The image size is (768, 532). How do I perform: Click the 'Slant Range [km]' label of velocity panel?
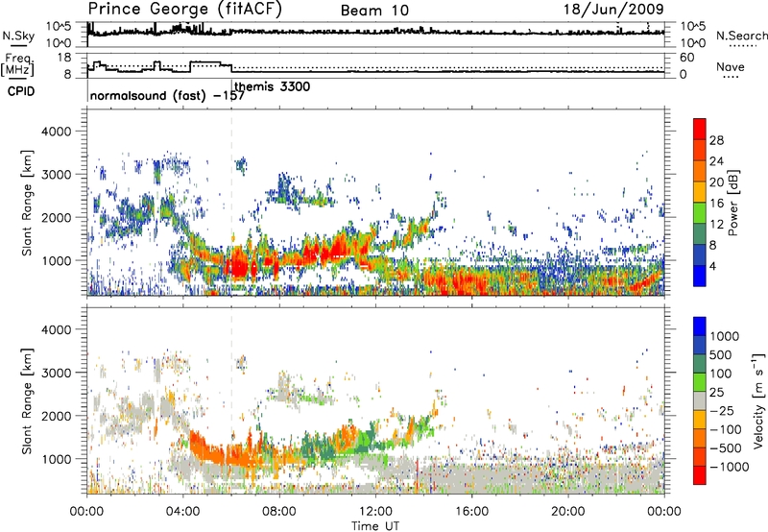click(27, 400)
